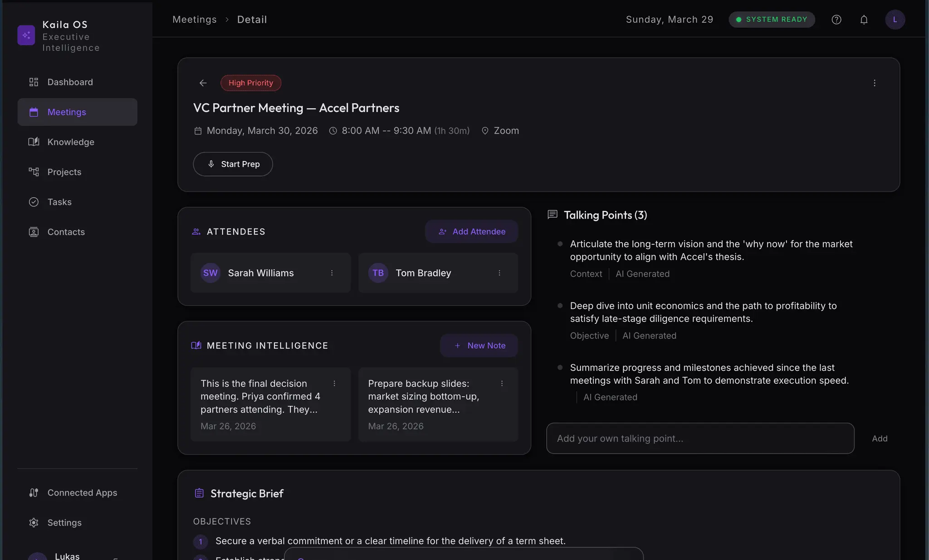Image resolution: width=929 pixels, height=560 pixels.
Task: Click the Attendees people icon
Action: click(x=196, y=232)
